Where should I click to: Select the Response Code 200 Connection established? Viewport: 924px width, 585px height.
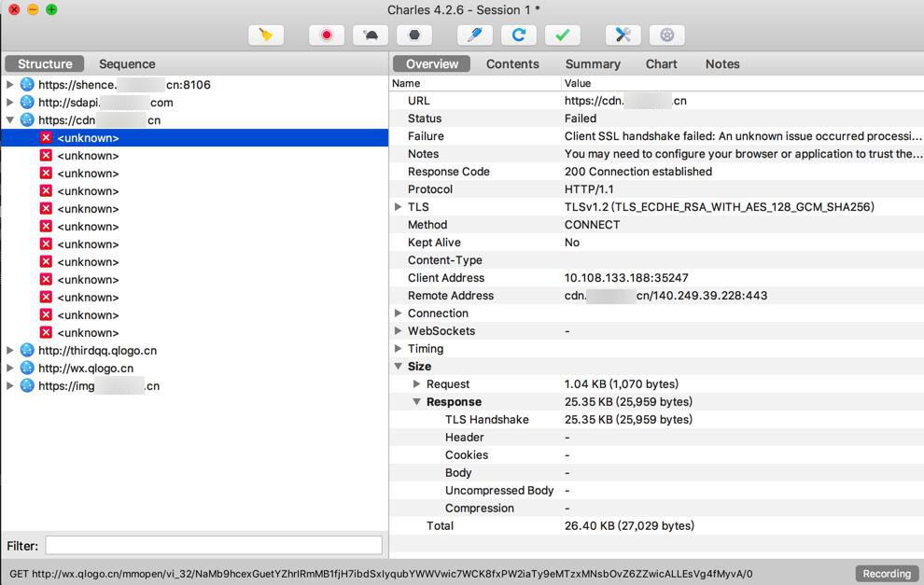(638, 172)
